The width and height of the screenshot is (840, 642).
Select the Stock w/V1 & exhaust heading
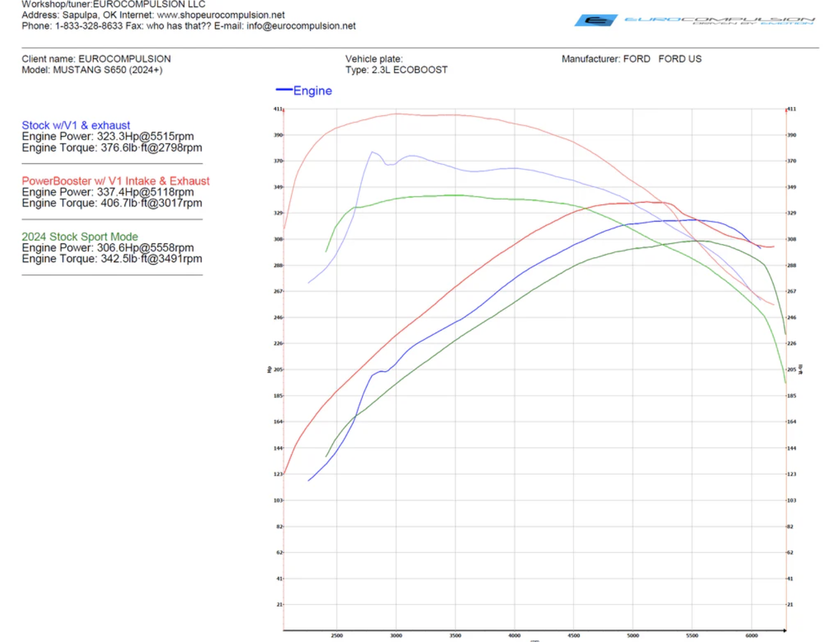(76, 125)
